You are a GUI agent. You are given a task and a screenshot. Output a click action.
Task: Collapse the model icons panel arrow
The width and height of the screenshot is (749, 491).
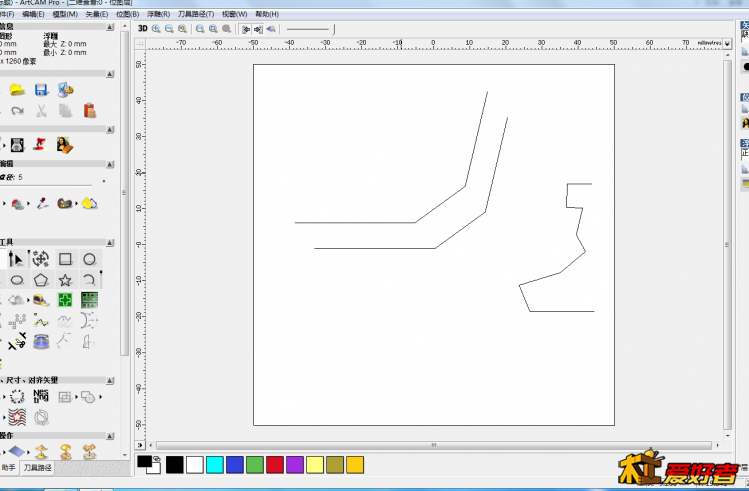point(110,129)
